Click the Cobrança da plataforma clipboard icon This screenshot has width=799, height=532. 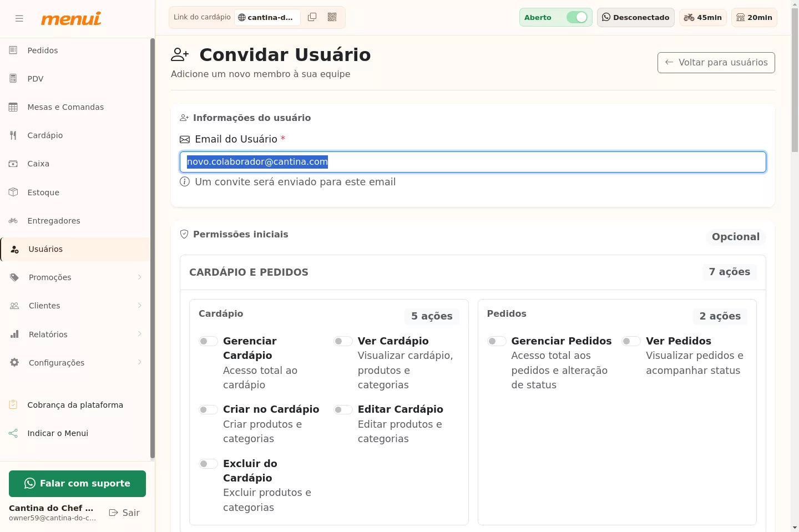point(13,405)
